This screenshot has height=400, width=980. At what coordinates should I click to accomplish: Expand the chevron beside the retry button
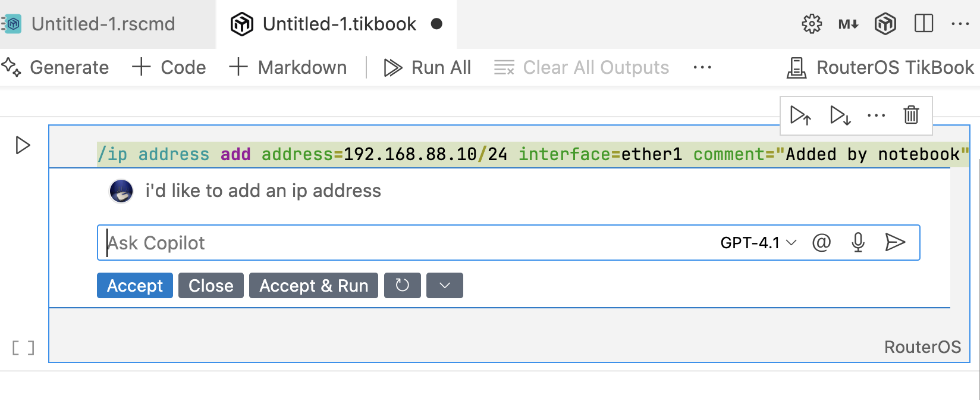(x=444, y=285)
